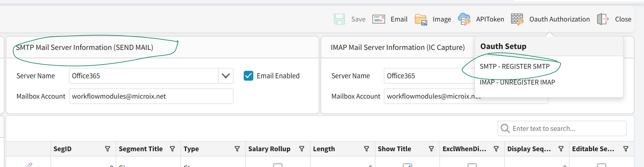
Task: Filter the SegID column
Action: tap(108, 149)
